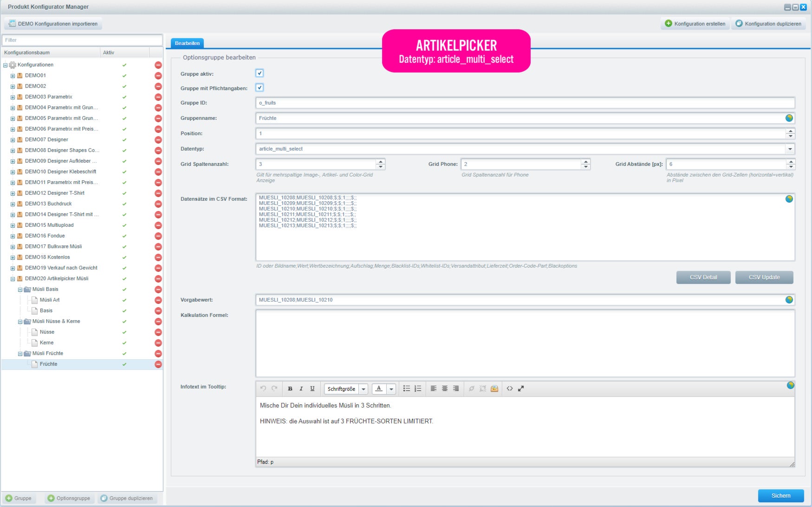Align text right in editor
This screenshot has width=812, height=507.
pyautogui.click(x=455, y=388)
